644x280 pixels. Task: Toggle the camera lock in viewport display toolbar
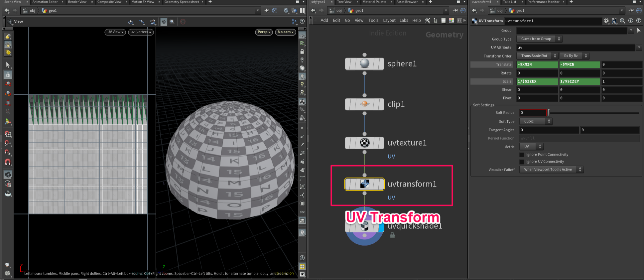coord(302,51)
